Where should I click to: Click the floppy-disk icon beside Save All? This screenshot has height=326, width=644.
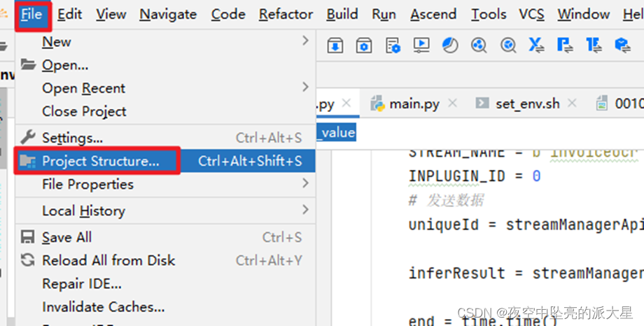[28, 237]
